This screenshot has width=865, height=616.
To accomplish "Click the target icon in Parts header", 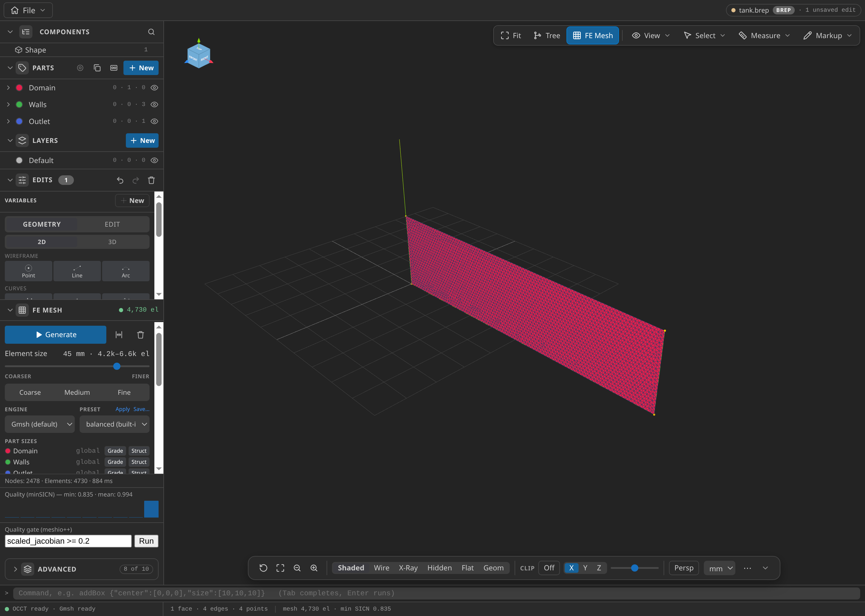I will click(80, 68).
